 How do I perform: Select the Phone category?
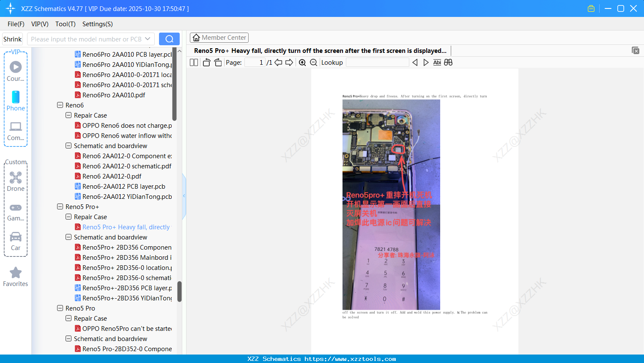point(16,101)
